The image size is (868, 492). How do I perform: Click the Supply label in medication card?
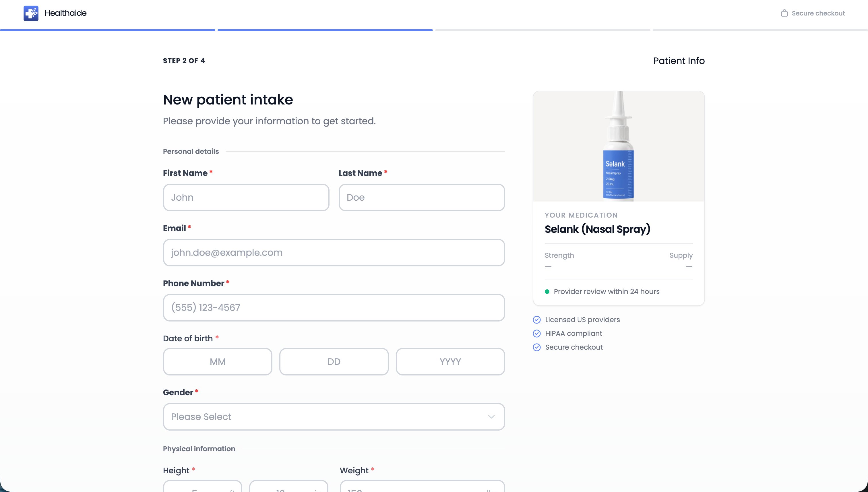[x=681, y=255]
